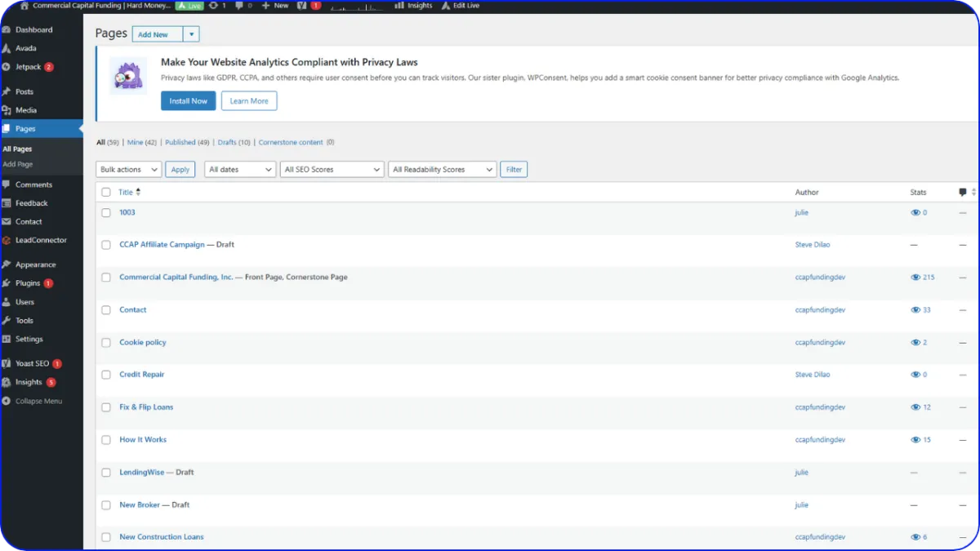The height and width of the screenshot is (551, 980).
Task: Click the 215 views stat
Action: [923, 278]
